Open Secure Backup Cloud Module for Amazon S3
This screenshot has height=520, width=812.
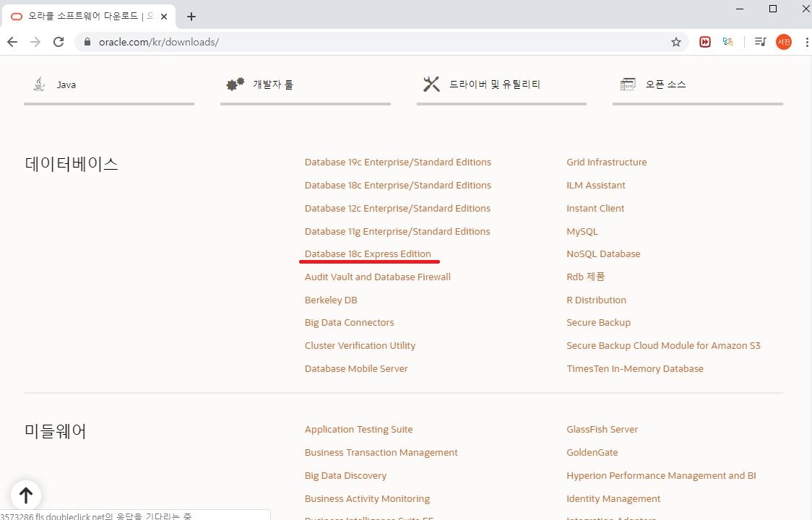[x=663, y=345]
